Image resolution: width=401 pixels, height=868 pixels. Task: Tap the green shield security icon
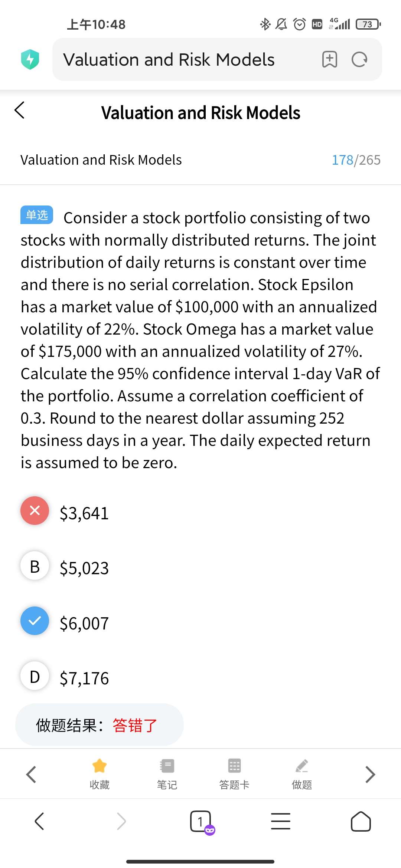30,59
